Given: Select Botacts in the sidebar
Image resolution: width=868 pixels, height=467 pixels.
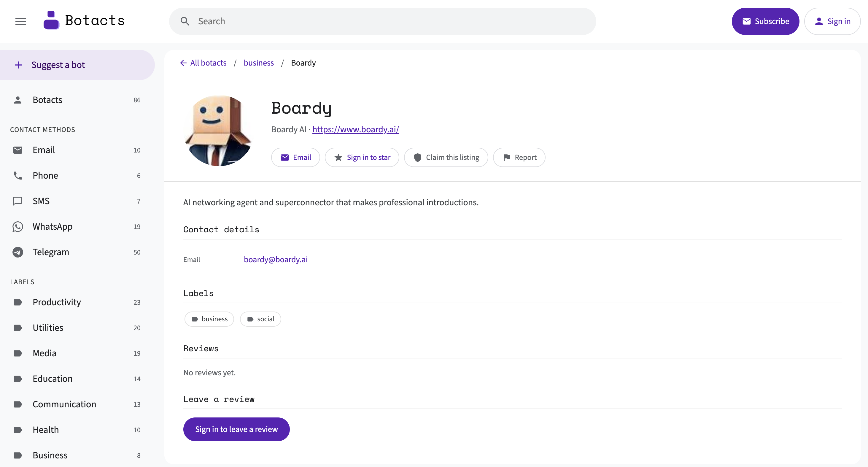Looking at the screenshot, I should coord(77,100).
